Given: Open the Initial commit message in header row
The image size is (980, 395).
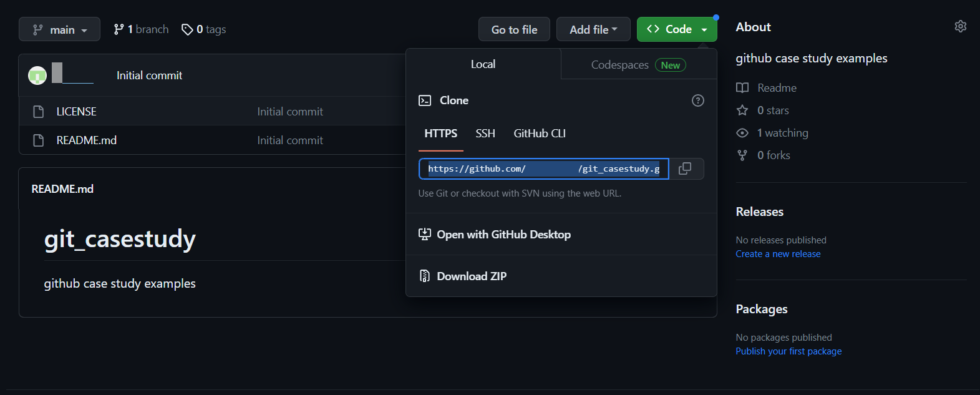Looking at the screenshot, I should point(149,76).
